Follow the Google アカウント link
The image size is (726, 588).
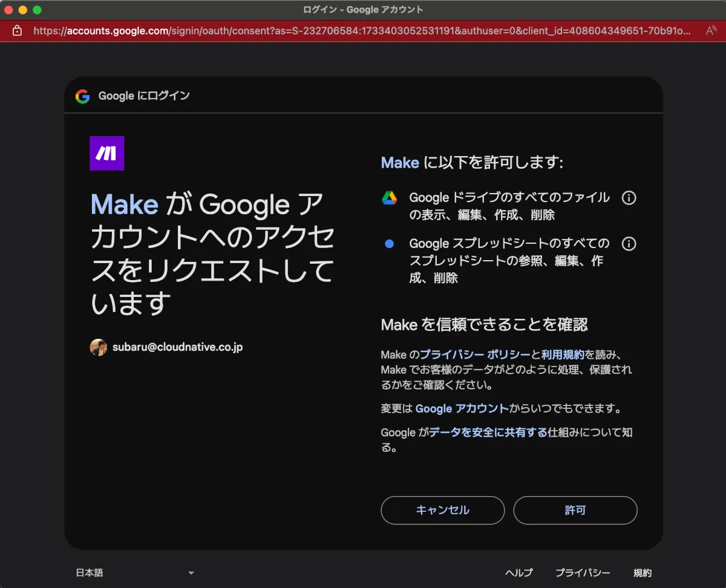(462, 408)
